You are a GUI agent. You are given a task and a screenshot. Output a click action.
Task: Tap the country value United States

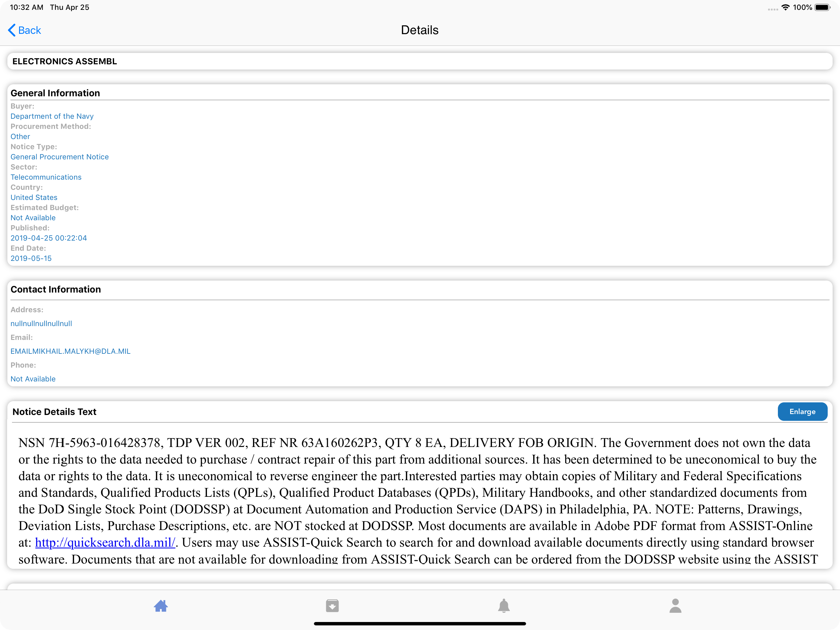(34, 197)
